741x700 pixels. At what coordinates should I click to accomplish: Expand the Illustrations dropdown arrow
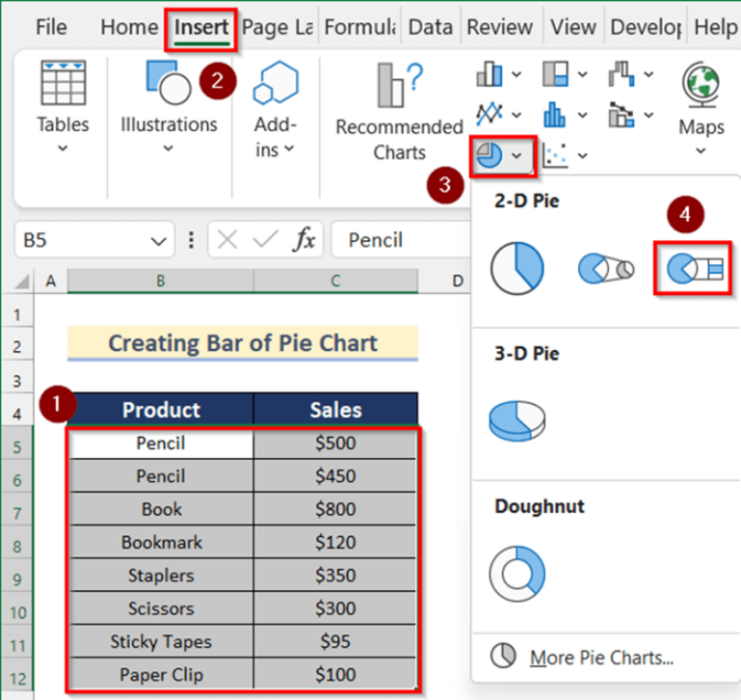coord(168,148)
